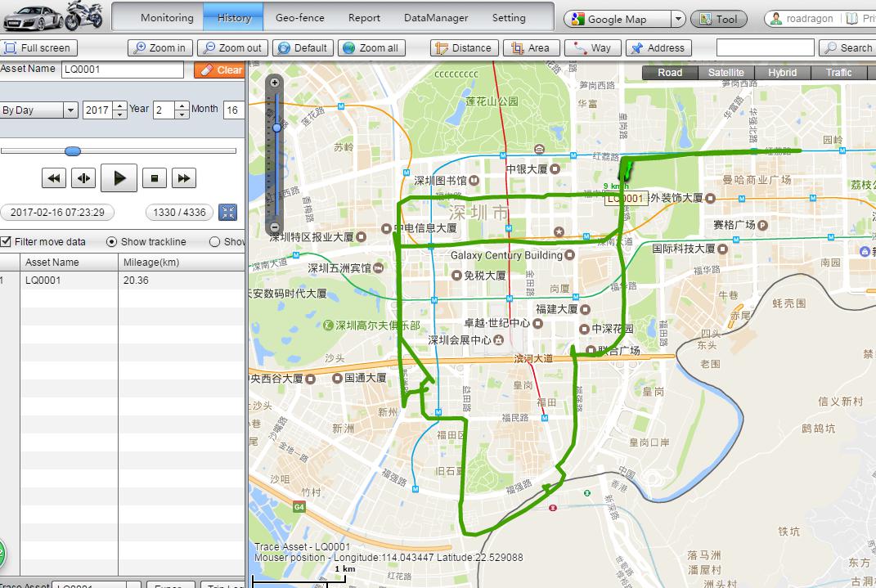Click the blue playback progress slider handle
Screen dimensions: 876x588
click(73, 150)
